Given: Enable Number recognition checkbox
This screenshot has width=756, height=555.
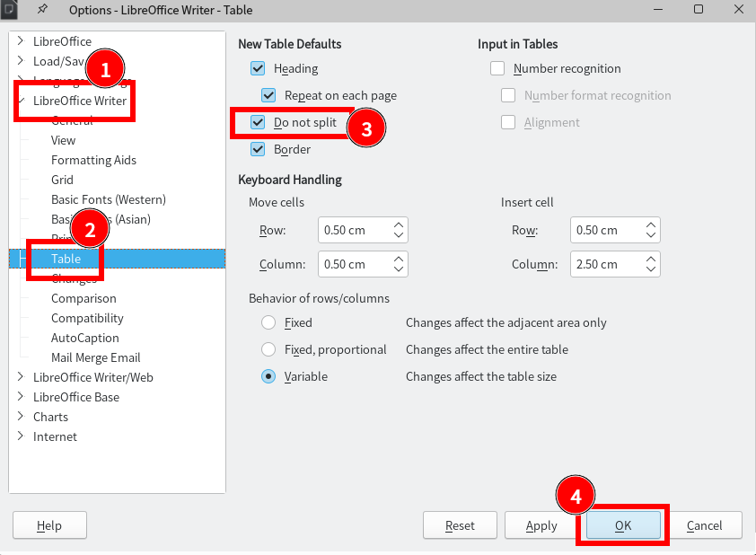Looking at the screenshot, I should coord(497,68).
